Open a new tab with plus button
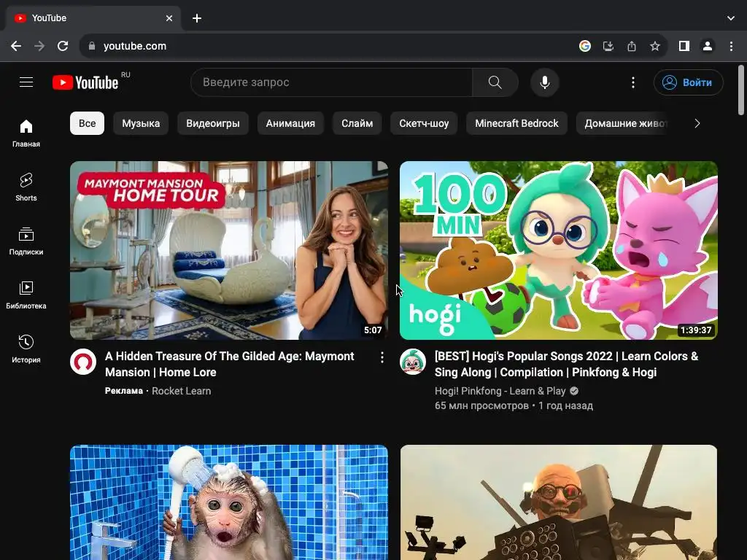The image size is (747, 560). pyautogui.click(x=197, y=18)
